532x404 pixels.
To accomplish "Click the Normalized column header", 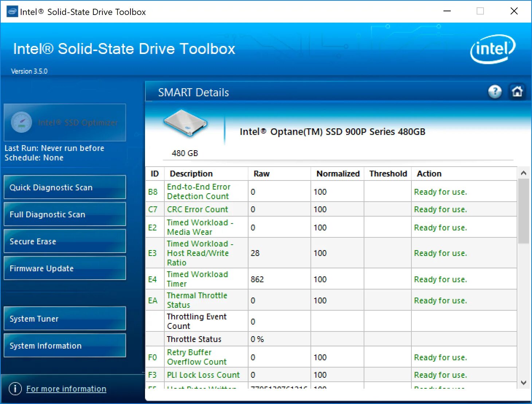I will coord(338,174).
